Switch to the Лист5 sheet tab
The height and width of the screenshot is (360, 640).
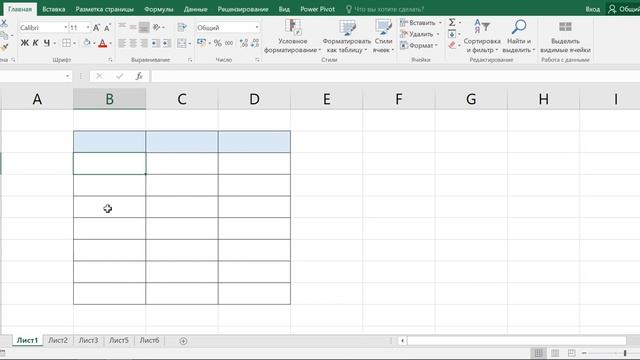pyautogui.click(x=119, y=340)
